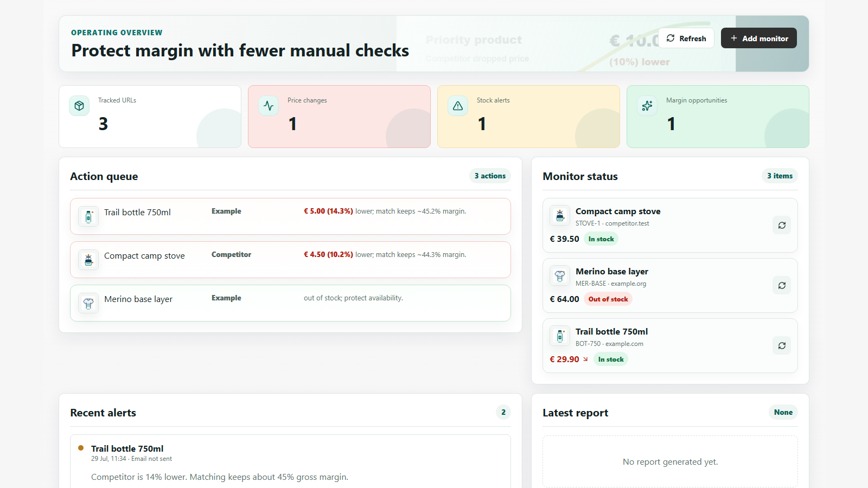Screen dimensions: 868x488
Task: Click the Margin opportunities sparkle icon
Action: [647, 106]
